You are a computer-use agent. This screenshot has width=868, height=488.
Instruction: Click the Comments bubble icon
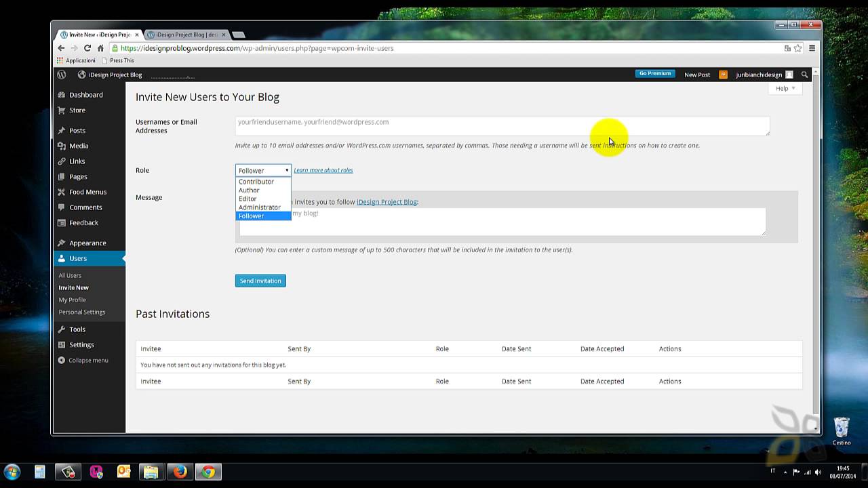[62, 207]
